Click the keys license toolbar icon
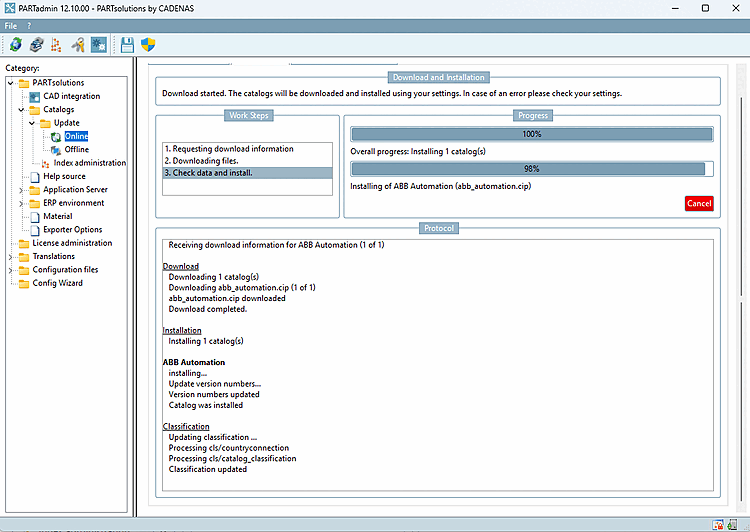Screen dimensions: 750x532 (x=77, y=45)
